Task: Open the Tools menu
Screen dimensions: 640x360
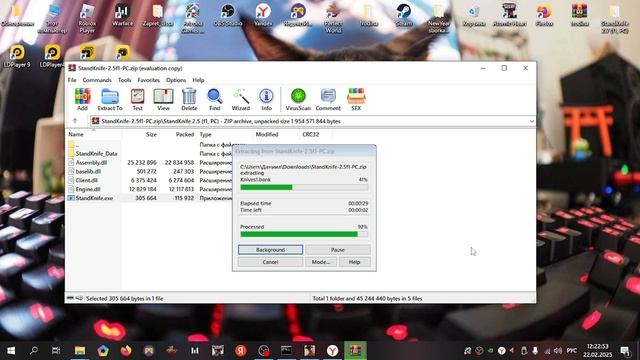Action: click(x=124, y=80)
